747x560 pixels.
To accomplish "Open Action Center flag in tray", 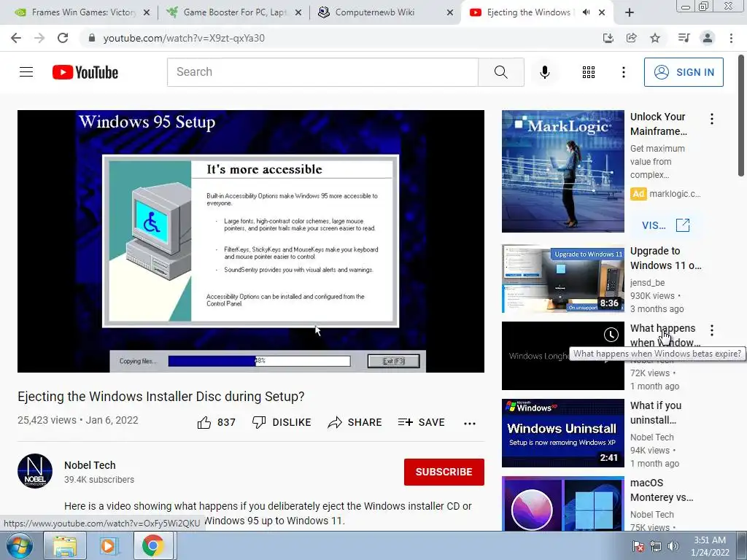I will (x=638, y=546).
